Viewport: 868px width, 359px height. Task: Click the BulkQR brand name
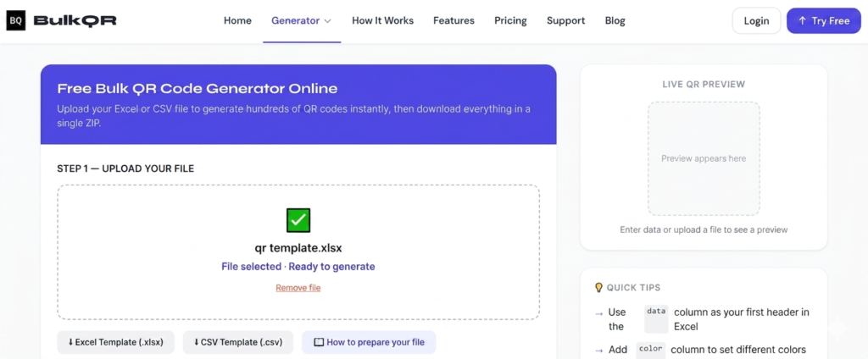(x=75, y=21)
